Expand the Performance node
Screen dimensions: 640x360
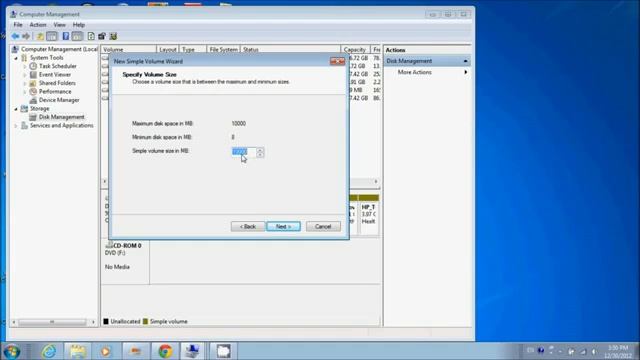(x=25, y=92)
